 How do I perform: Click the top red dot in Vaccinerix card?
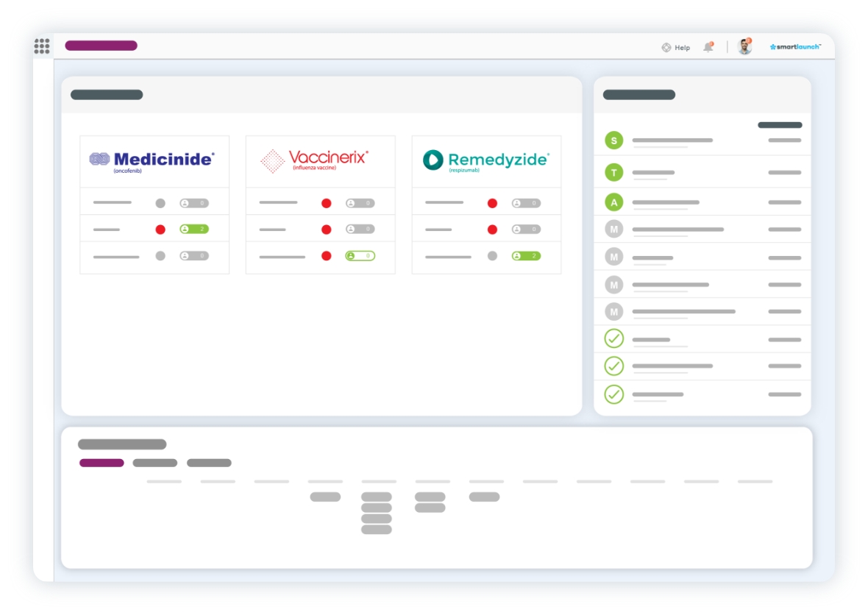(x=327, y=203)
